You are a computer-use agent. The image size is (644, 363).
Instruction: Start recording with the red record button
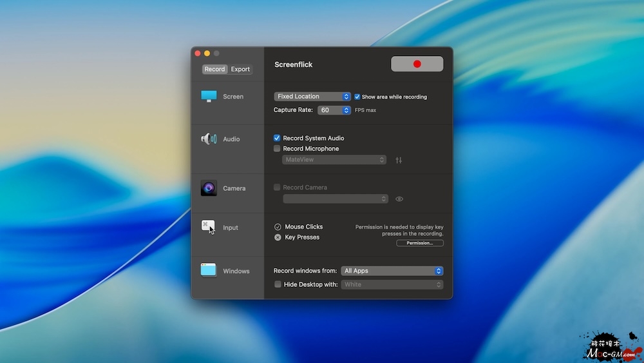tap(417, 64)
